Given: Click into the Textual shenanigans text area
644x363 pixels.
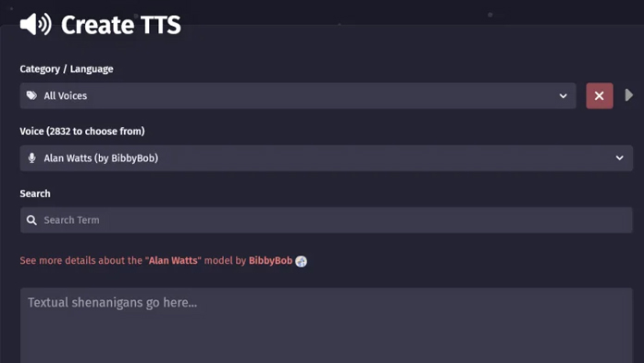Looking at the screenshot, I should coord(326,325).
